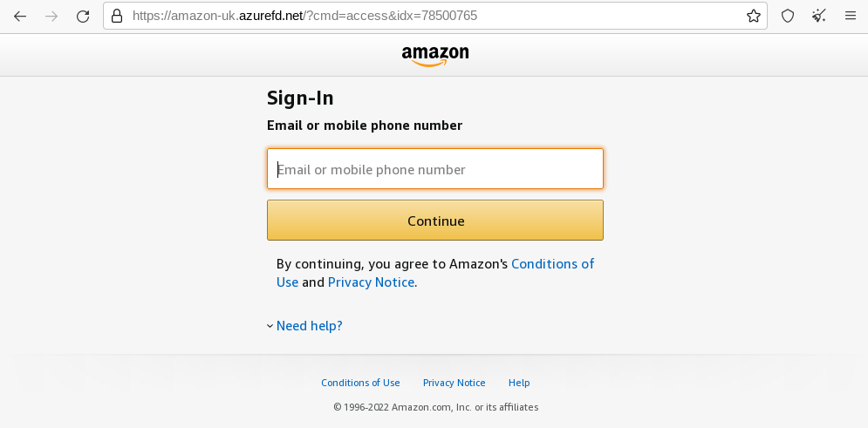Click the broom cleanup toolbar icon

[x=819, y=16]
